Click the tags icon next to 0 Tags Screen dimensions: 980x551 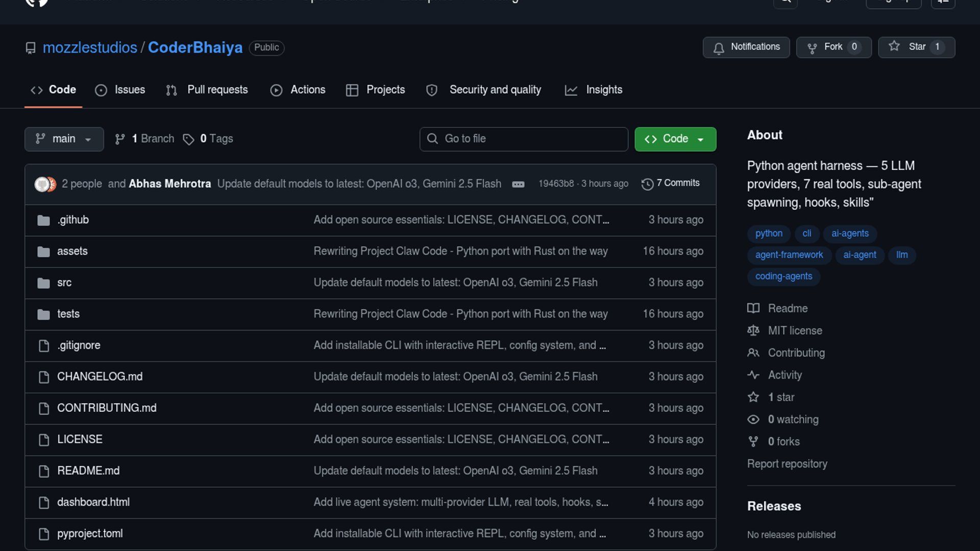click(x=188, y=139)
